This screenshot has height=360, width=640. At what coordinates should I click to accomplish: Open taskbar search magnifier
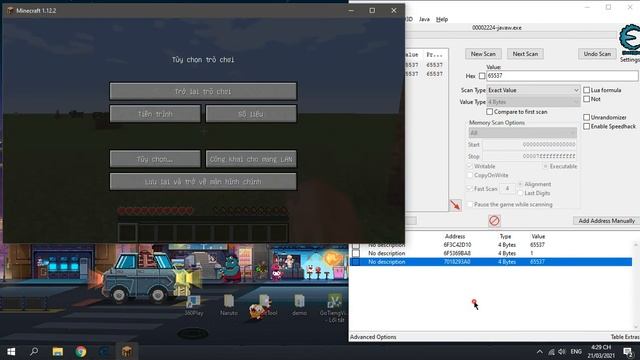[34, 351]
